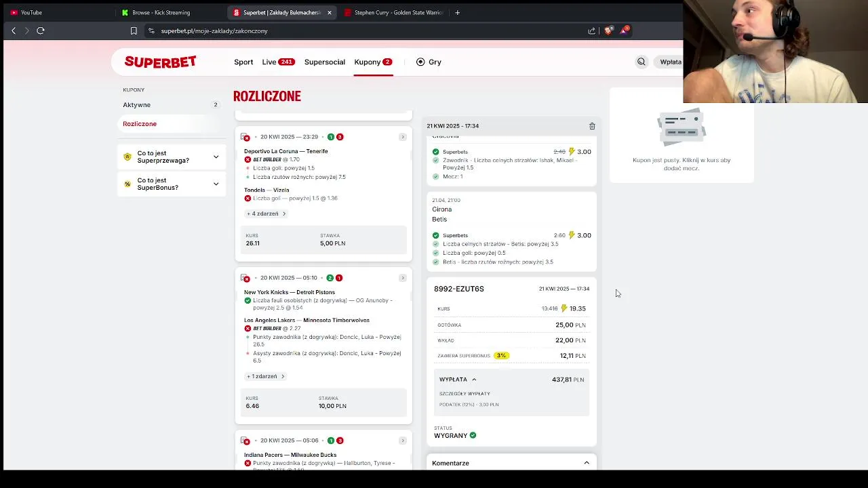Click the address bar URL superbet.pl
This screenshot has height=488, width=868.
[x=214, y=30]
